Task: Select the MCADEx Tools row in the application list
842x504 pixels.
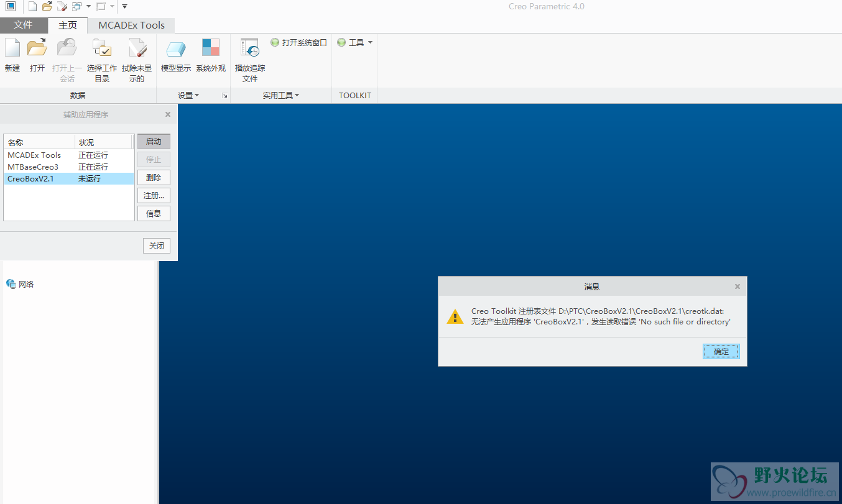Action: click(68, 155)
